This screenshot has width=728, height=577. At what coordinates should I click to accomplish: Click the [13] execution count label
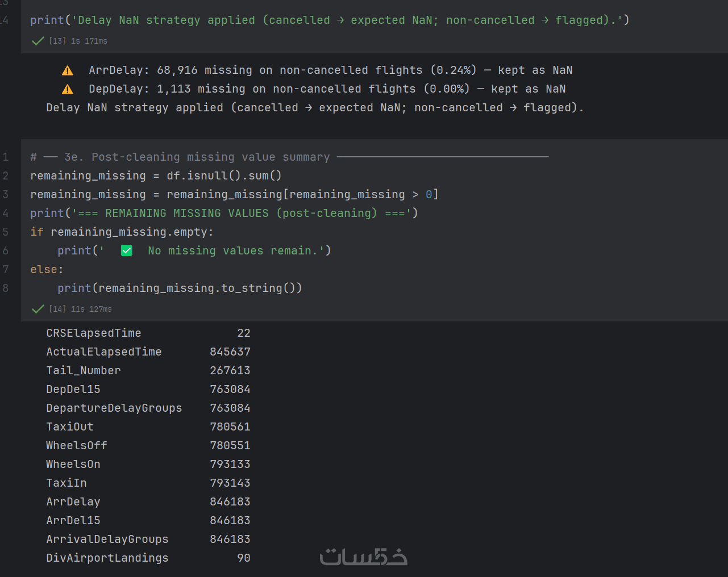57,41
